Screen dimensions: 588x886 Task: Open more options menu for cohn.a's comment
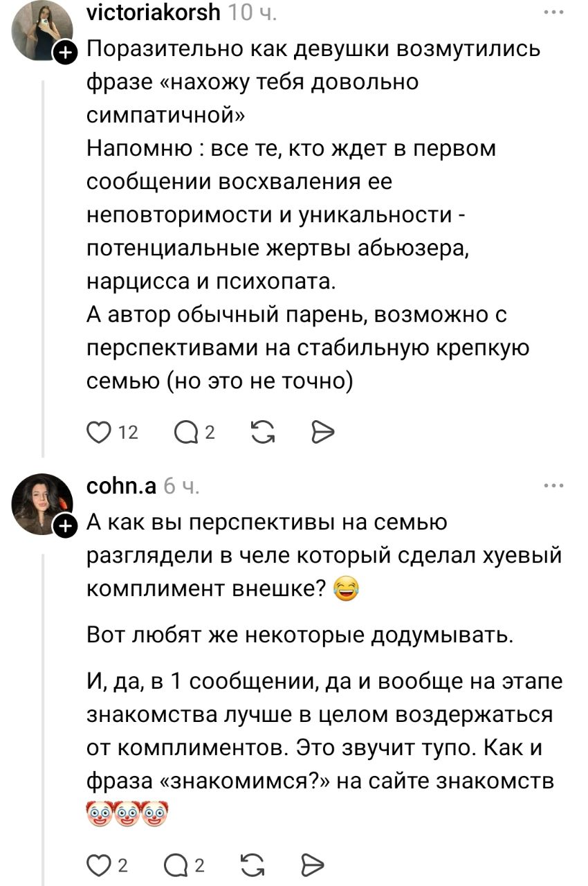[x=553, y=486]
